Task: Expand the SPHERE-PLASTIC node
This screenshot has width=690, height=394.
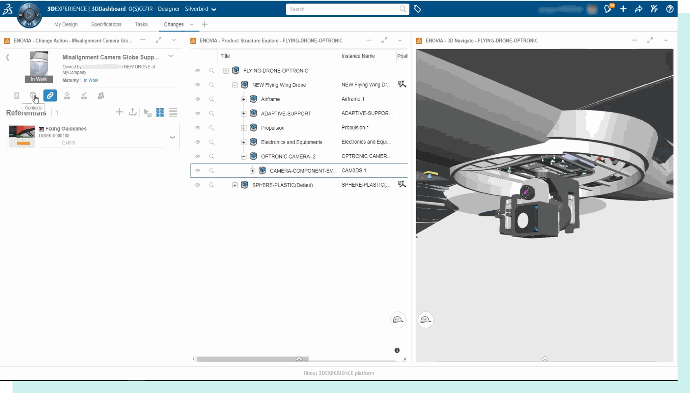Action: [235, 185]
